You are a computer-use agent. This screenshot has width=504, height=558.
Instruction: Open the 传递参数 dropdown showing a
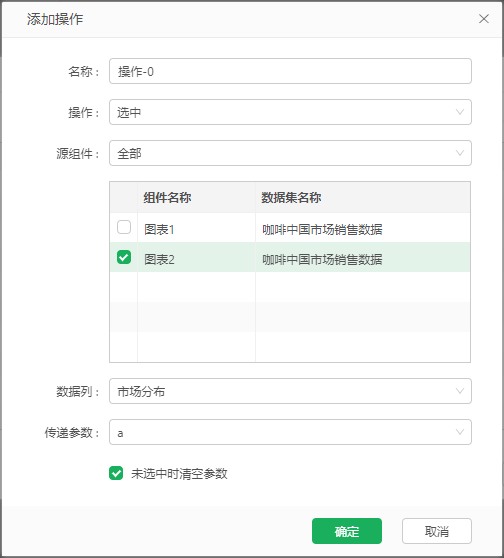pos(290,432)
